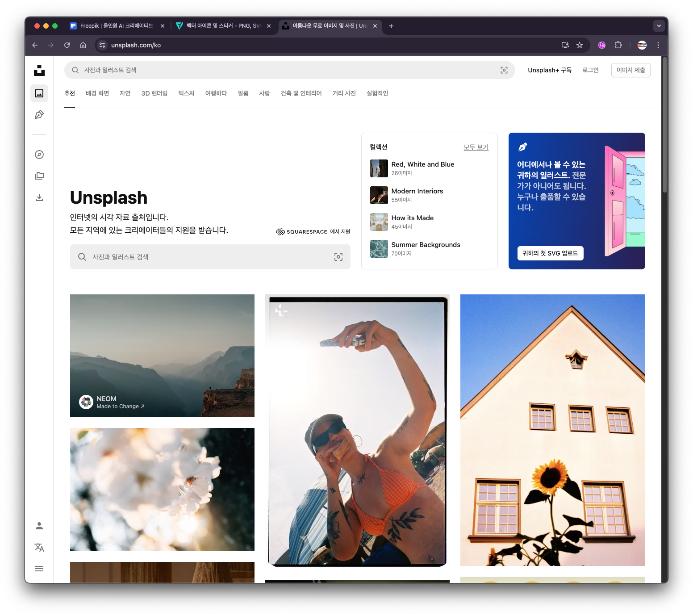Viewport: 693px width, 616px height.
Task: Expand the Chrome tab search dropdown
Action: 659,26
